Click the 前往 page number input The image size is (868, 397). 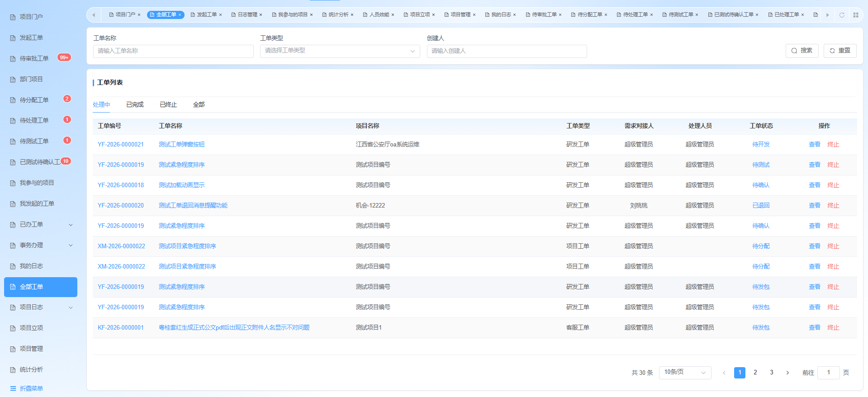point(829,373)
